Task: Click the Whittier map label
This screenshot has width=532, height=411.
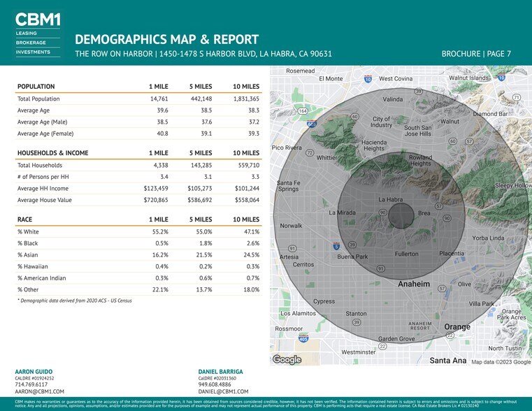Action: (x=326, y=158)
